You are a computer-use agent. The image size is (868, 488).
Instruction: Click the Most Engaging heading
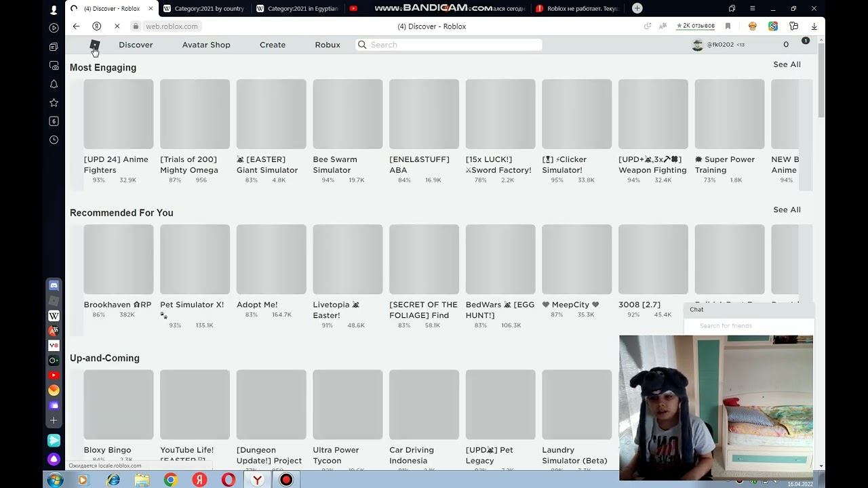point(103,68)
